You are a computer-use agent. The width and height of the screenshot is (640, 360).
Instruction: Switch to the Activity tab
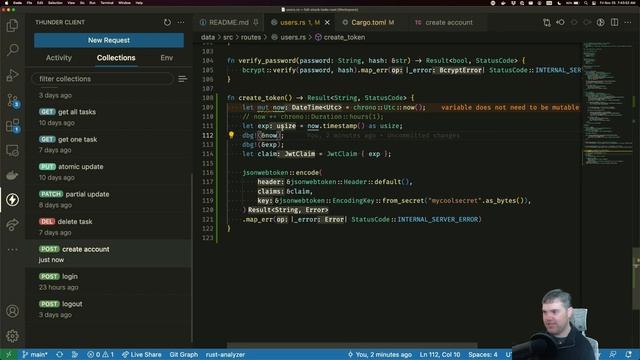tap(59, 58)
